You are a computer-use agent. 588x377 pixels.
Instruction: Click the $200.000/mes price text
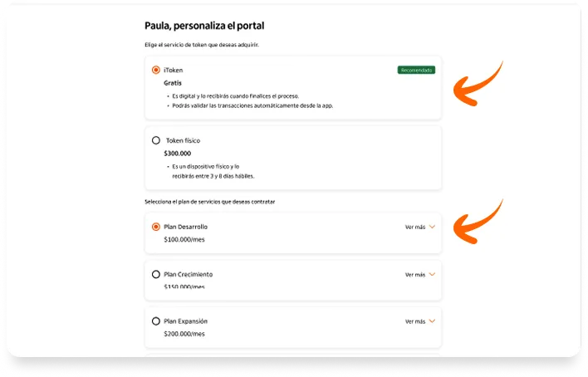(184, 334)
